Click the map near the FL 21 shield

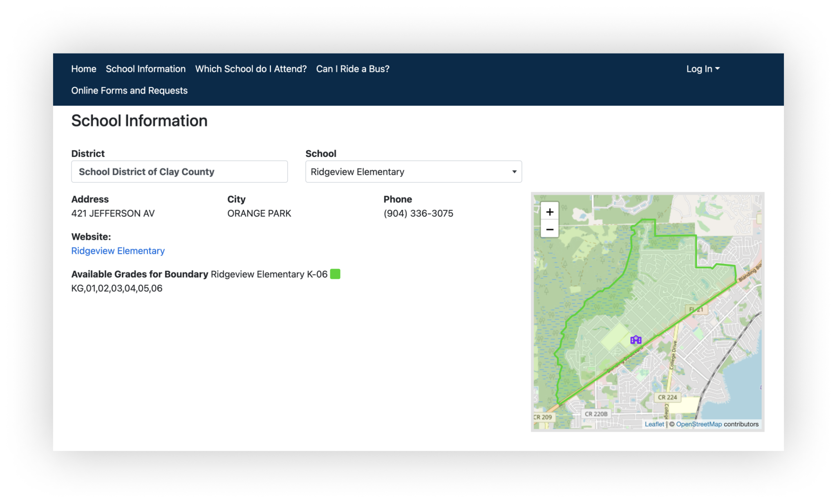click(698, 309)
